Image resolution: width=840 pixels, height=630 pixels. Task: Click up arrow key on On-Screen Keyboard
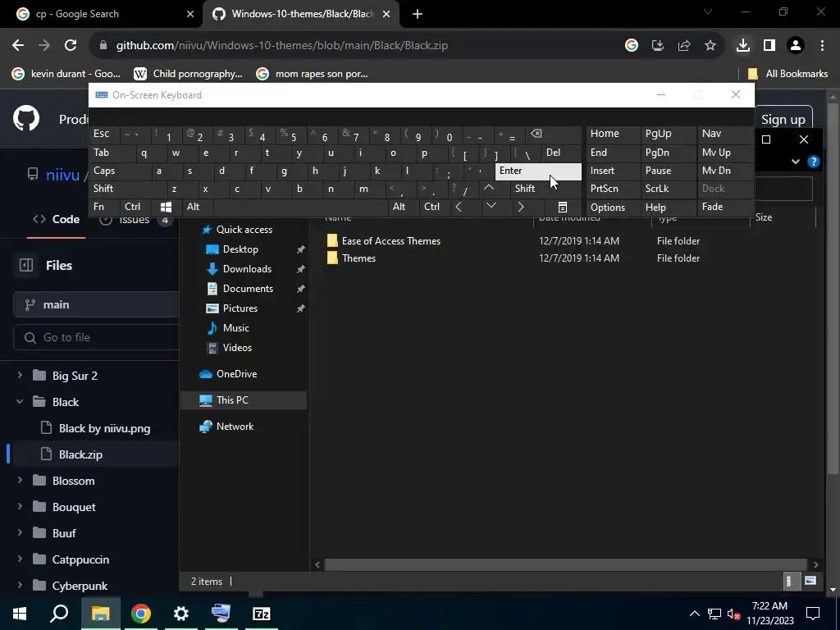(489, 188)
